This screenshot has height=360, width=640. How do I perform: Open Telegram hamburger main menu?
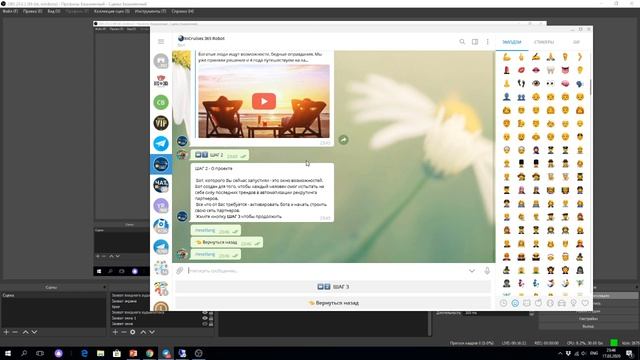pyautogui.click(x=161, y=42)
